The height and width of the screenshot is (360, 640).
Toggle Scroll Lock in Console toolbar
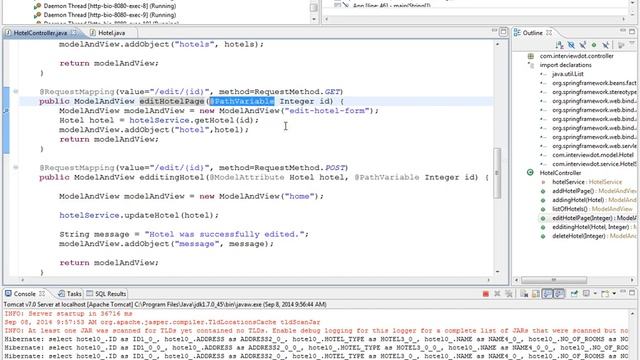(536, 293)
